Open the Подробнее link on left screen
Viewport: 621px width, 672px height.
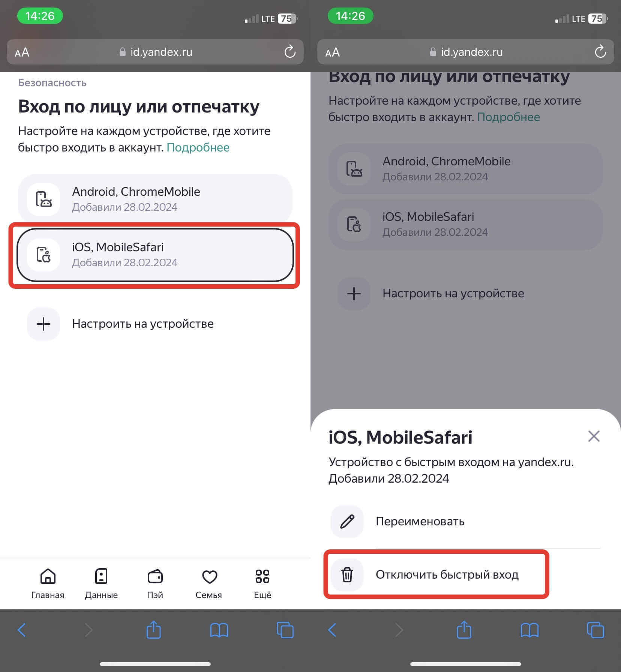198,147
